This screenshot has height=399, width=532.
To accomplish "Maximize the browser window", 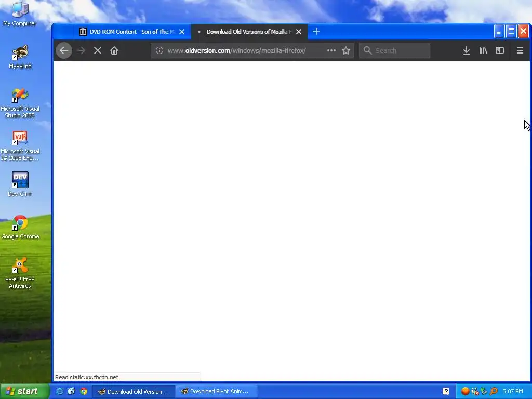I will click(511, 32).
